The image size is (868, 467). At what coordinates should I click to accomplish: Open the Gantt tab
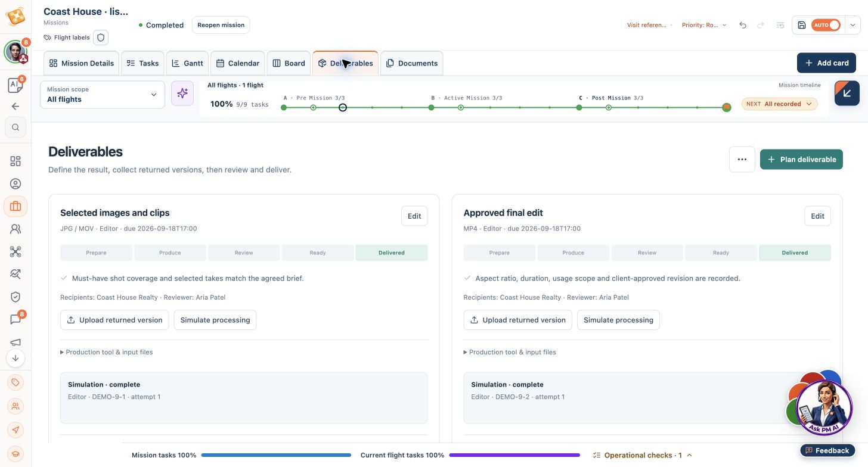pyautogui.click(x=187, y=63)
